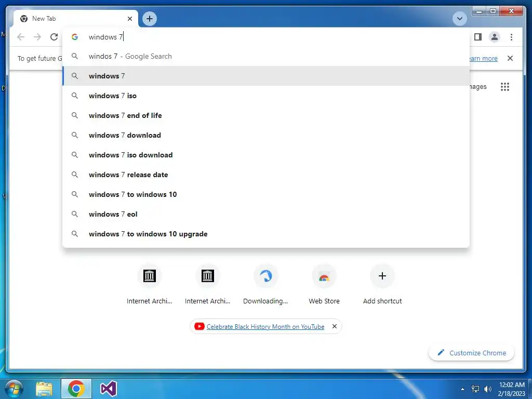The height and width of the screenshot is (399, 532).
Task: Open File Explorer from the taskbar
Action: pos(44,389)
